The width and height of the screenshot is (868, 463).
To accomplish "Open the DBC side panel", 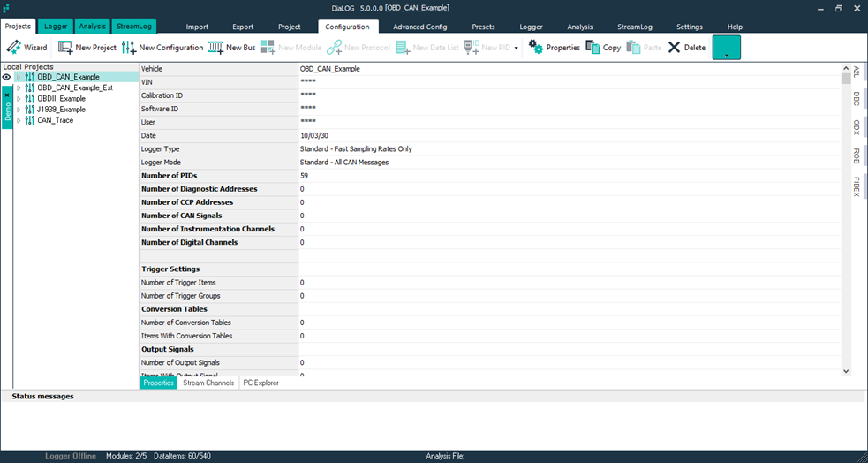I will point(856,98).
